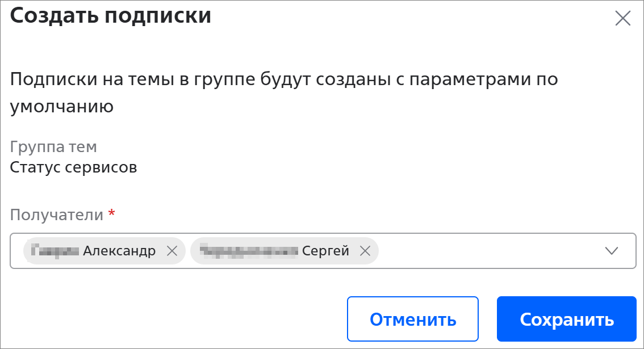The image size is (644, 349).
Task: Click the word умолчанию in description
Action: click(61, 107)
